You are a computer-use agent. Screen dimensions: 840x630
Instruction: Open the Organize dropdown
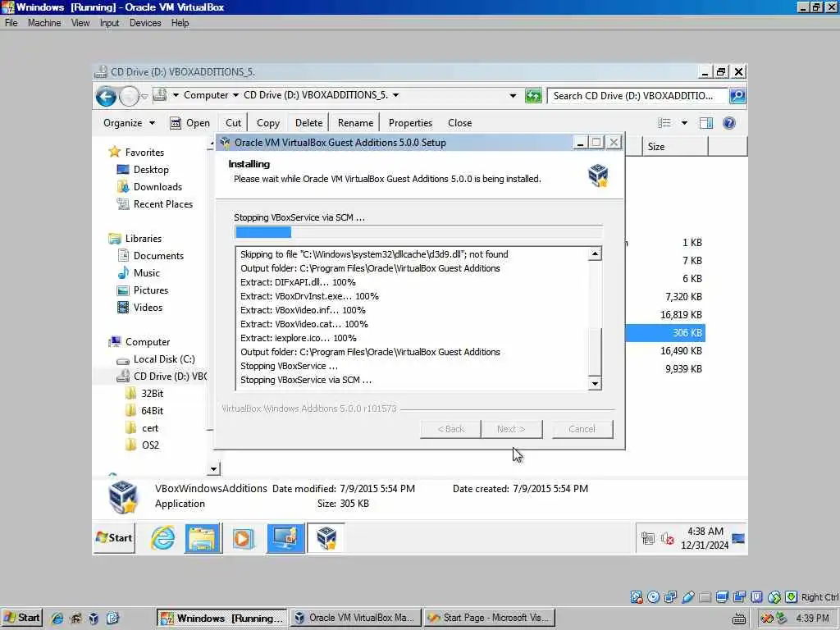coord(129,123)
